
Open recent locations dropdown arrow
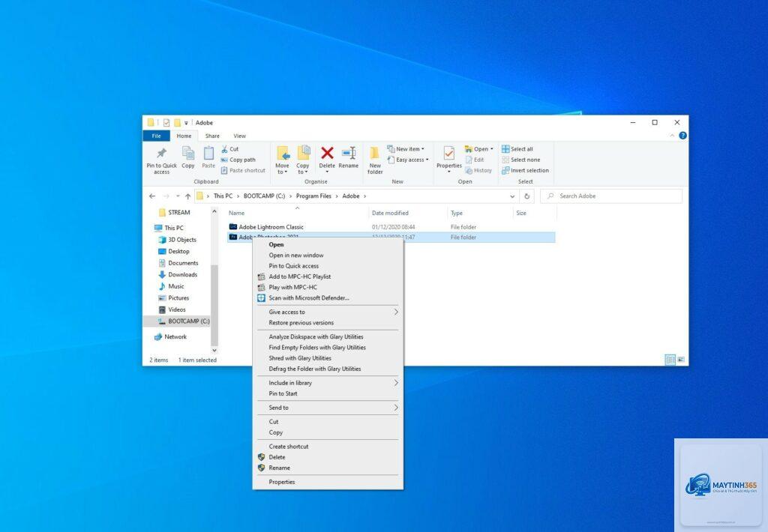(x=178, y=196)
